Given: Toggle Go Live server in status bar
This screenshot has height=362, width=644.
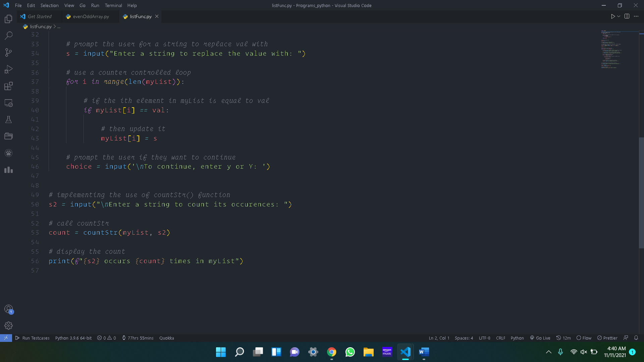Looking at the screenshot, I should (x=540, y=338).
